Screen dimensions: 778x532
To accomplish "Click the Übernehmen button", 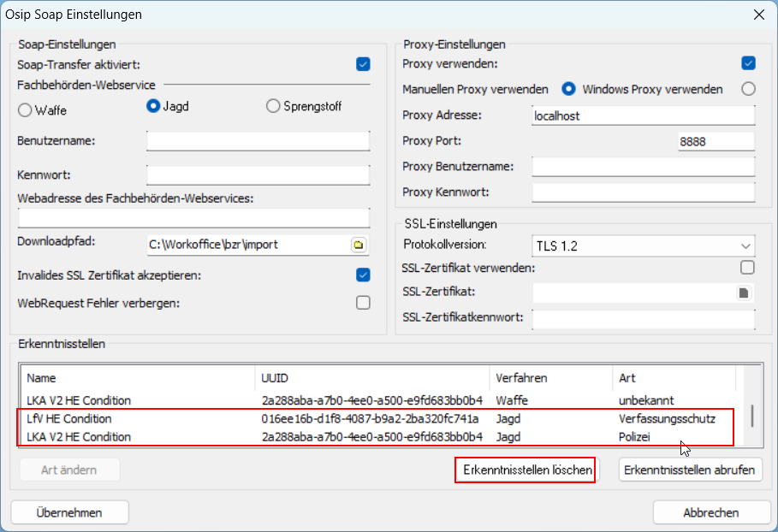I will (x=69, y=512).
